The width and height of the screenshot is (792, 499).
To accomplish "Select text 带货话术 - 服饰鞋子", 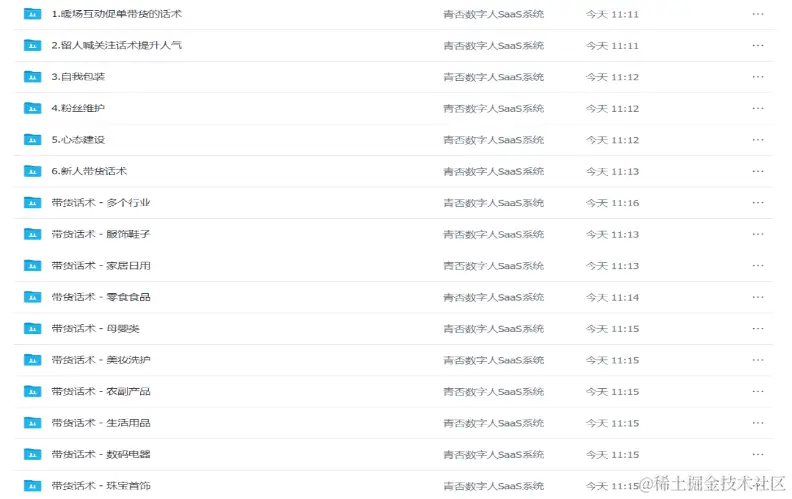I will pos(101,234).
